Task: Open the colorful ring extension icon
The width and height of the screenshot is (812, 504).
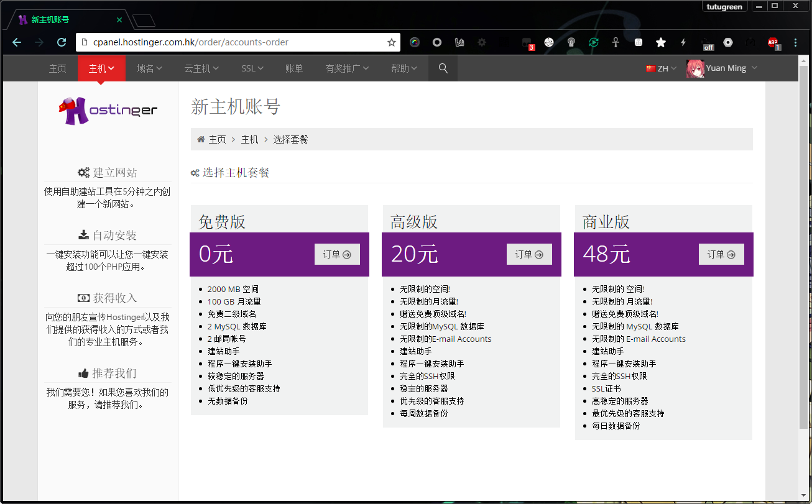Action: click(414, 42)
